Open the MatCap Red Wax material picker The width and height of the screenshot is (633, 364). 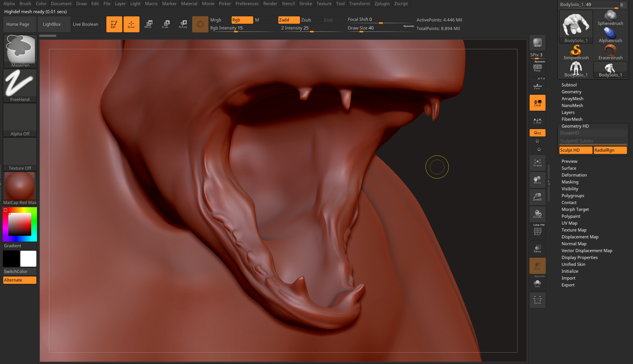tap(20, 189)
